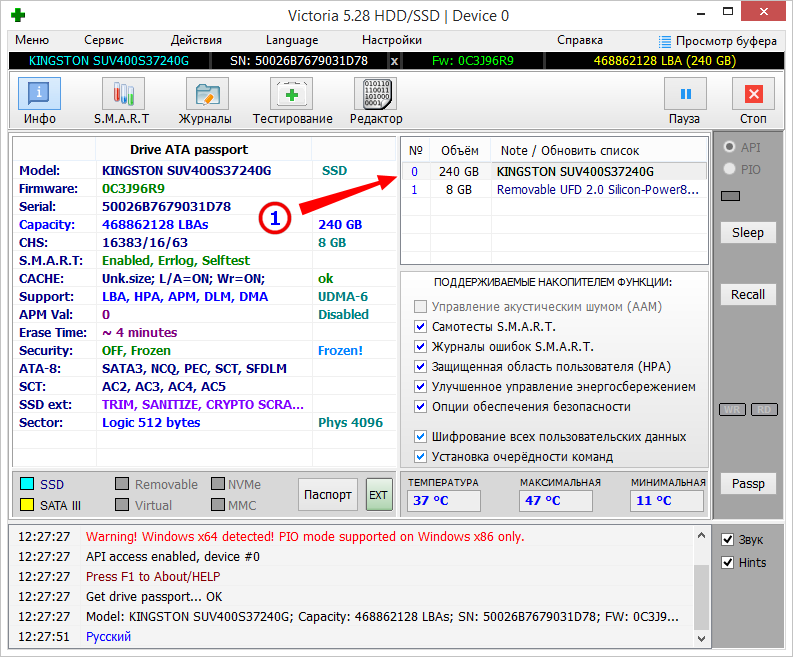Click the x next to serial number

click(x=394, y=61)
